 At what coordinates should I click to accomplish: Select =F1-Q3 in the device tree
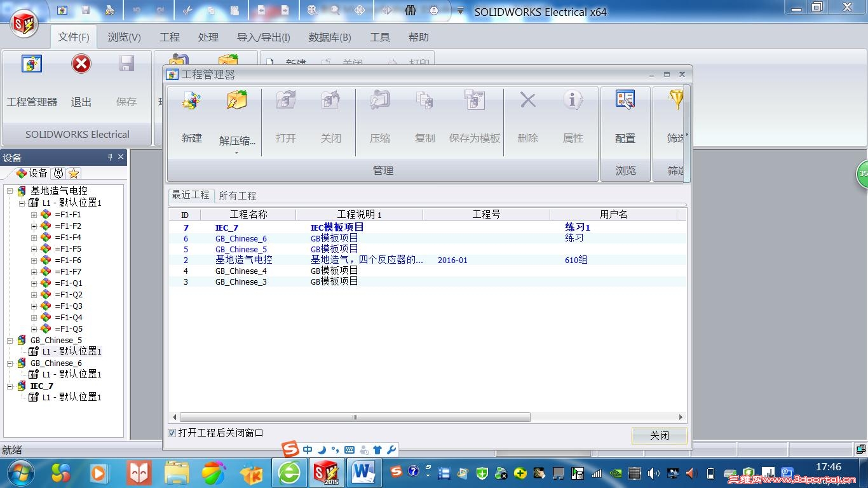coord(69,306)
